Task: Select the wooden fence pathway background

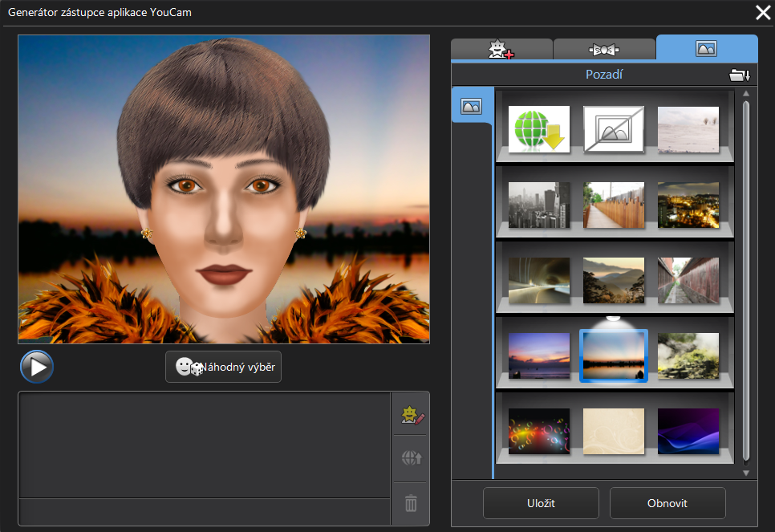Action: (613, 204)
